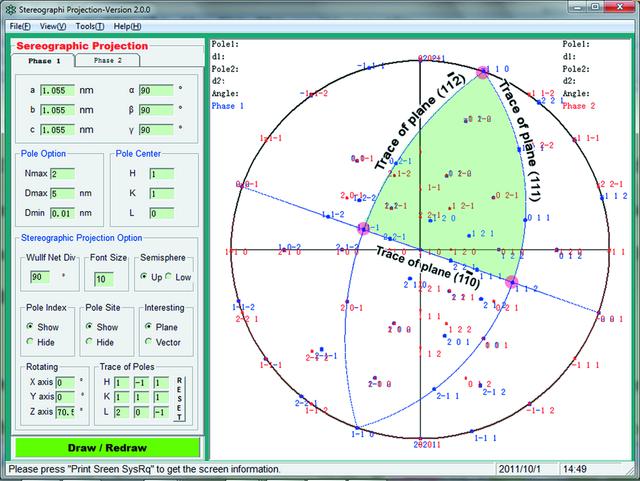Viewport: 640px width, 481px height.
Task: Click the alpha angle field
Action: coord(156,90)
